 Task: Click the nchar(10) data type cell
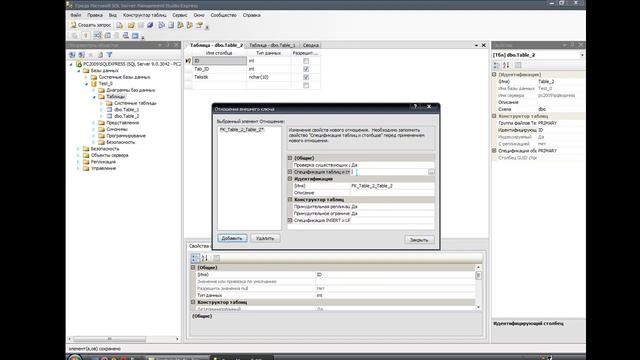point(269,77)
